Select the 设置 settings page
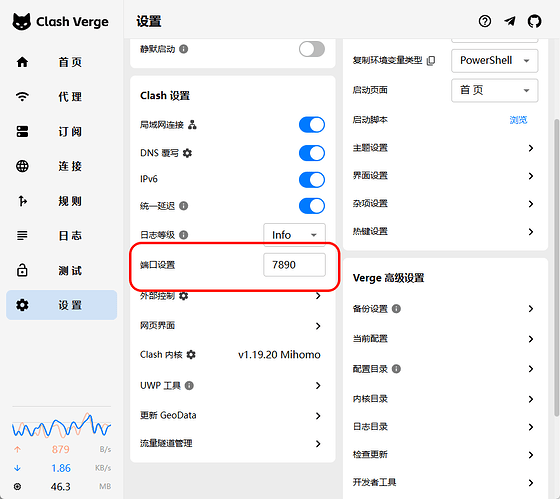Image resolution: width=560 pixels, height=499 pixels. tap(61, 305)
